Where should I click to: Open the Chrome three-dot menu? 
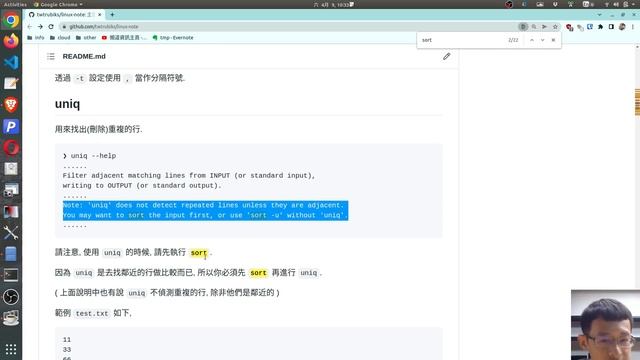point(633,27)
